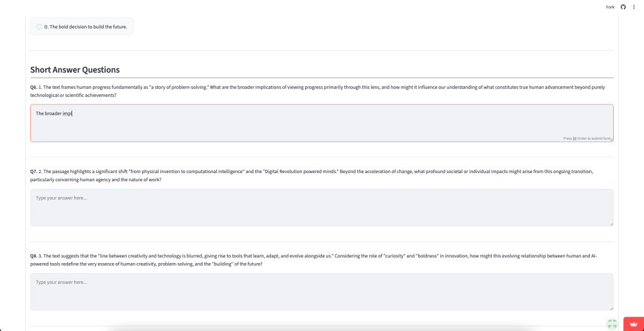
Task: Click the bold 'Q6.' question label
Action: click(x=34, y=87)
